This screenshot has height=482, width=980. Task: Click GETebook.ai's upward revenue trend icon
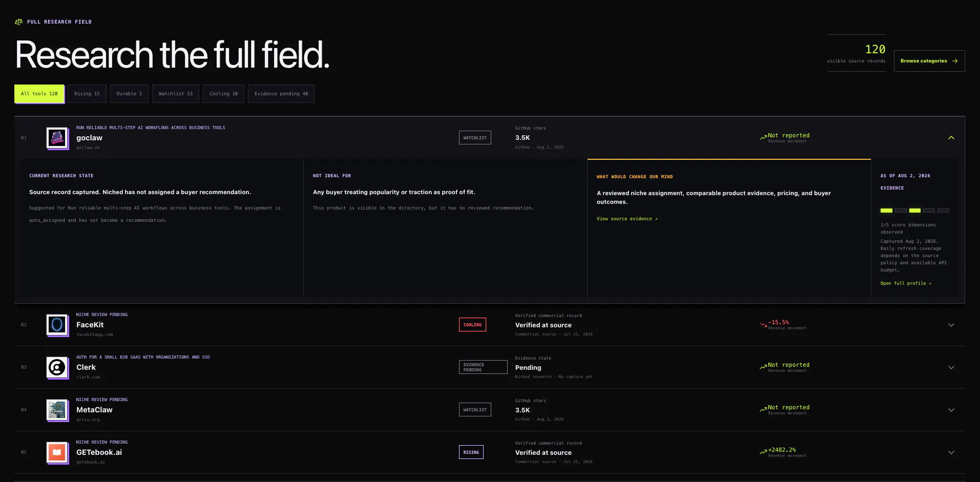(x=763, y=452)
